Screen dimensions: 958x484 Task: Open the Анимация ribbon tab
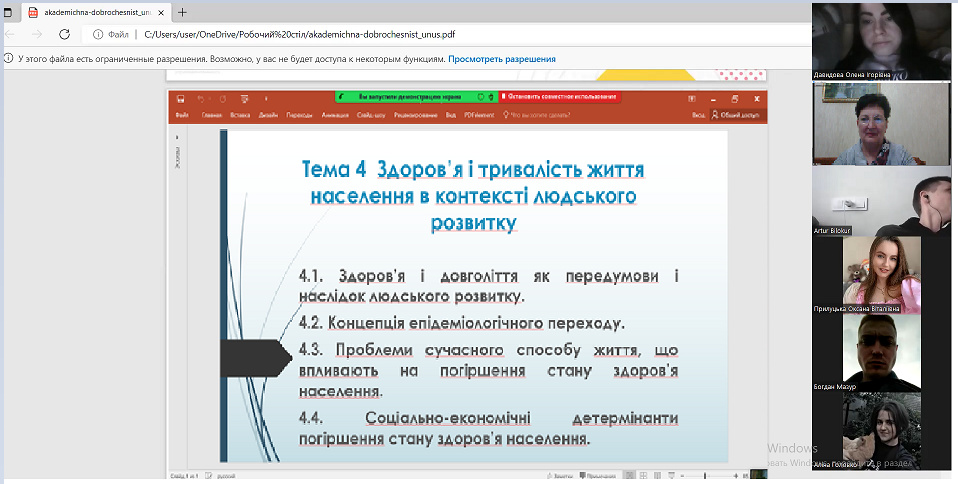(x=335, y=115)
